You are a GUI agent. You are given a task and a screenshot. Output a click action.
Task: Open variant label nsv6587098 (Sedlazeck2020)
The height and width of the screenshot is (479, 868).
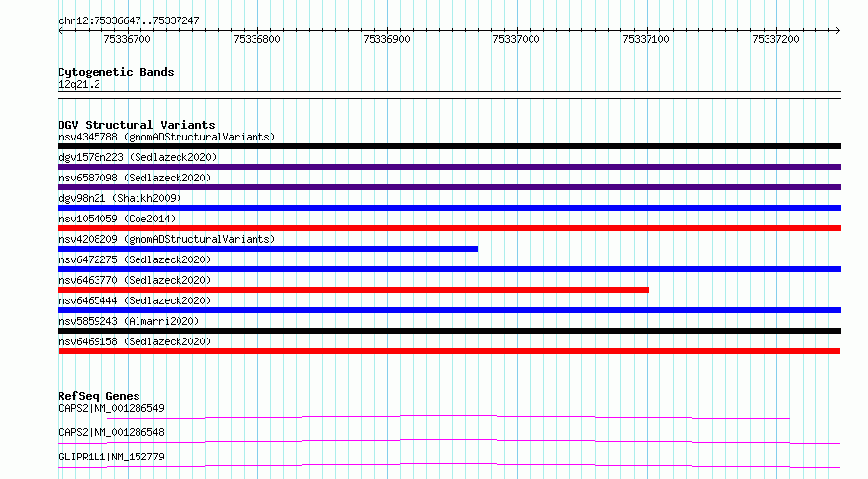[135, 178]
